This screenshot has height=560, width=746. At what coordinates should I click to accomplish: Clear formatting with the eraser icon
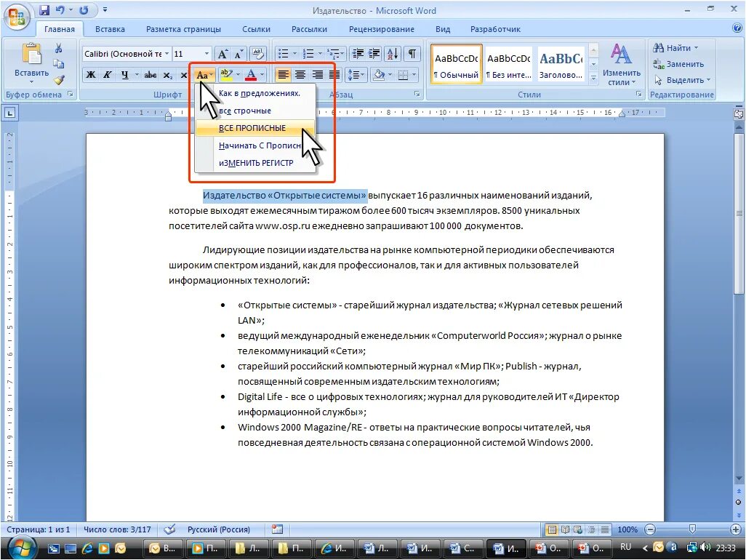tap(257, 53)
